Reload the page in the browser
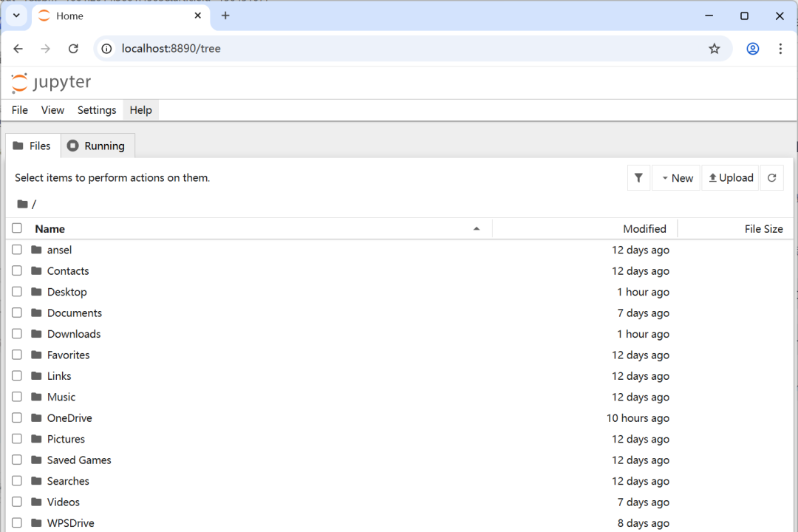Viewport: 798px width, 532px height. pyautogui.click(x=73, y=48)
